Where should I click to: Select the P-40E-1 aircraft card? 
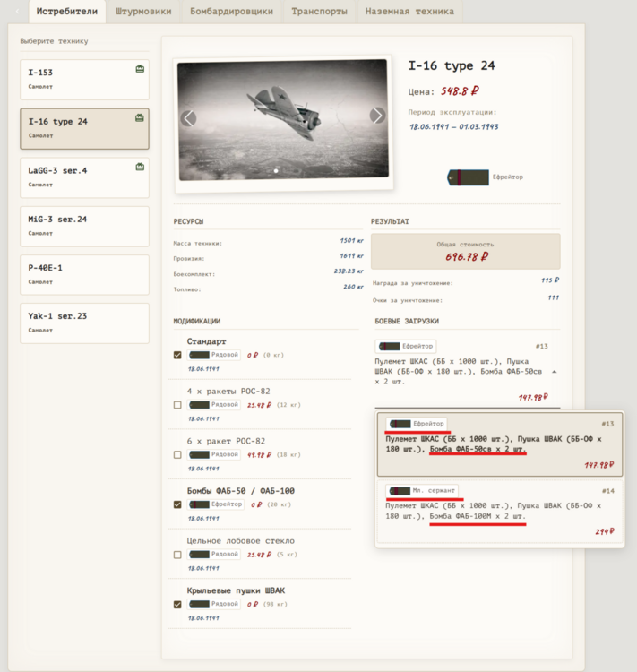[84, 275]
